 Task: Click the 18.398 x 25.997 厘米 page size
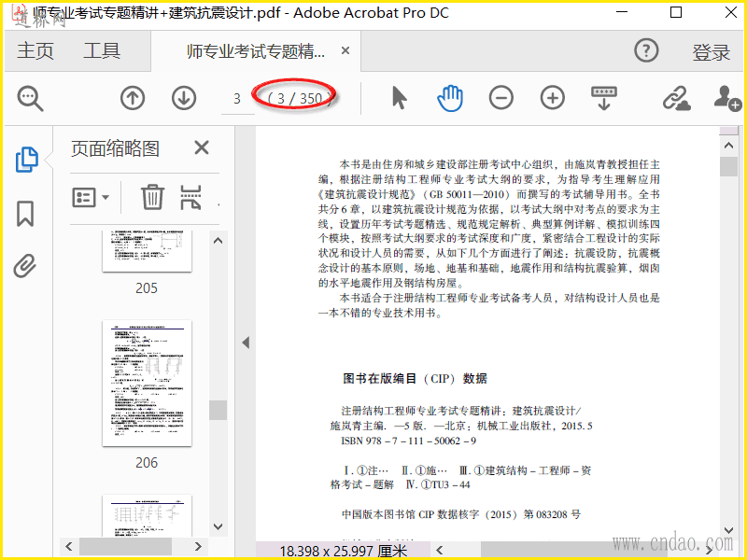tap(344, 551)
